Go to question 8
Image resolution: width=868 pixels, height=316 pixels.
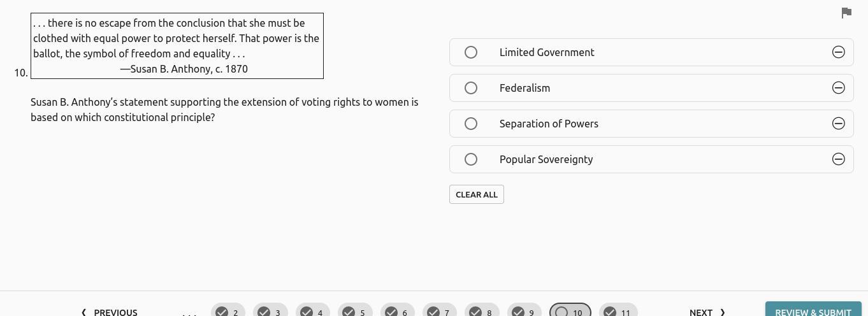click(482, 312)
